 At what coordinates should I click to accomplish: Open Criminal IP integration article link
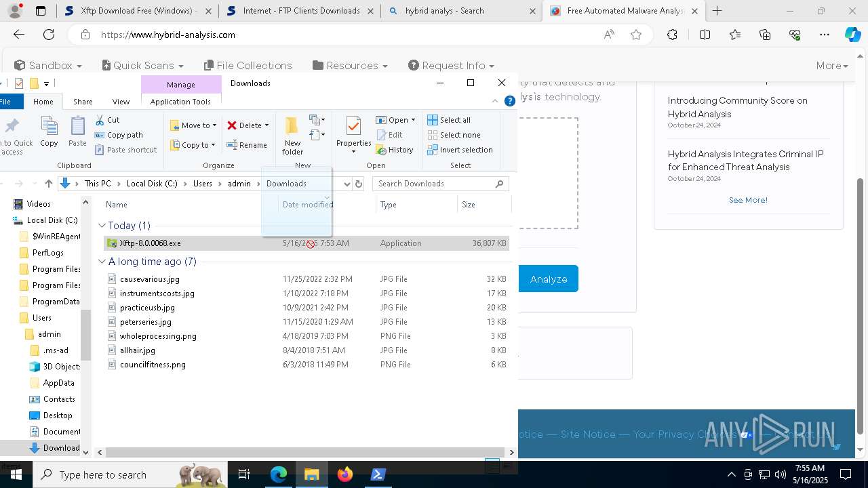745,161
